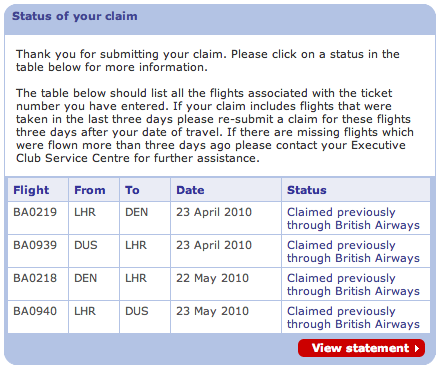Click flight number BA0940 cell
The image size is (439, 369).
point(38,317)
